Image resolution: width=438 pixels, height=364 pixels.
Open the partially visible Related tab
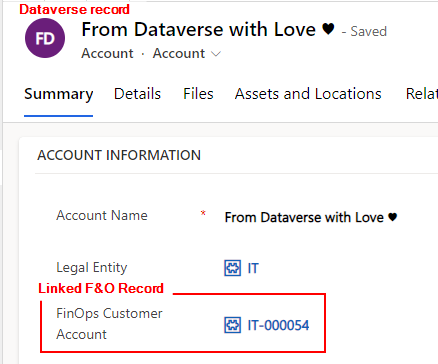pos(422,94)
